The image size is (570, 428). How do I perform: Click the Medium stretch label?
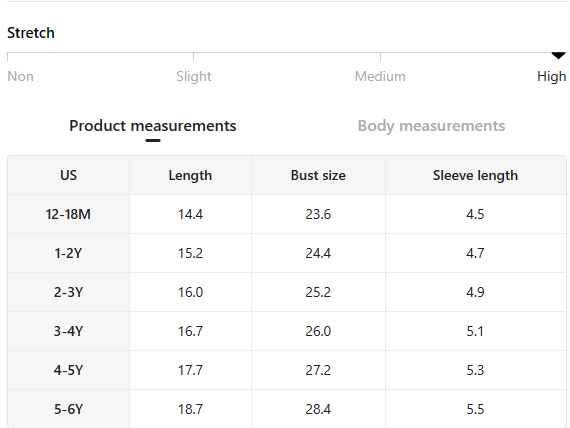[x=380, y=76]
